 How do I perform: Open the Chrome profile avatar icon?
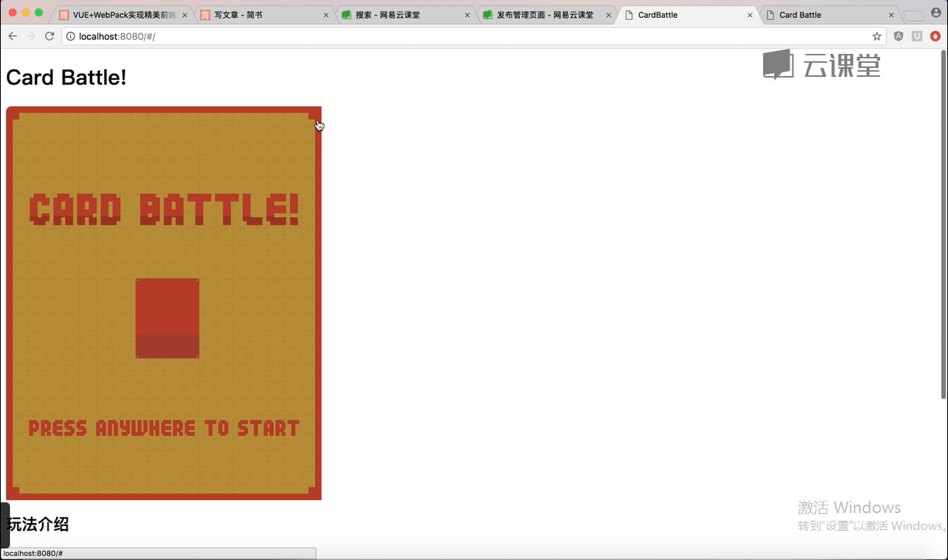click(936, 12)
